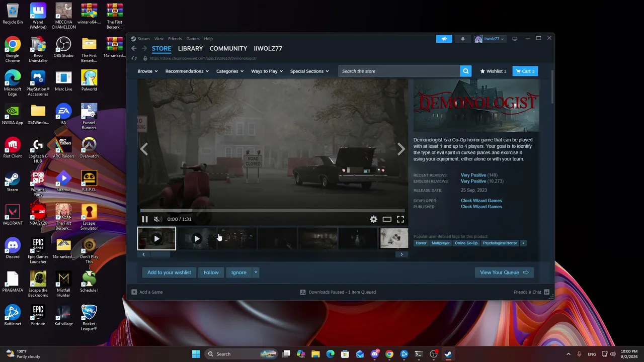Go back with the Steam back arrow
Screen dimensions: 644x362
(x=134, y=48)
